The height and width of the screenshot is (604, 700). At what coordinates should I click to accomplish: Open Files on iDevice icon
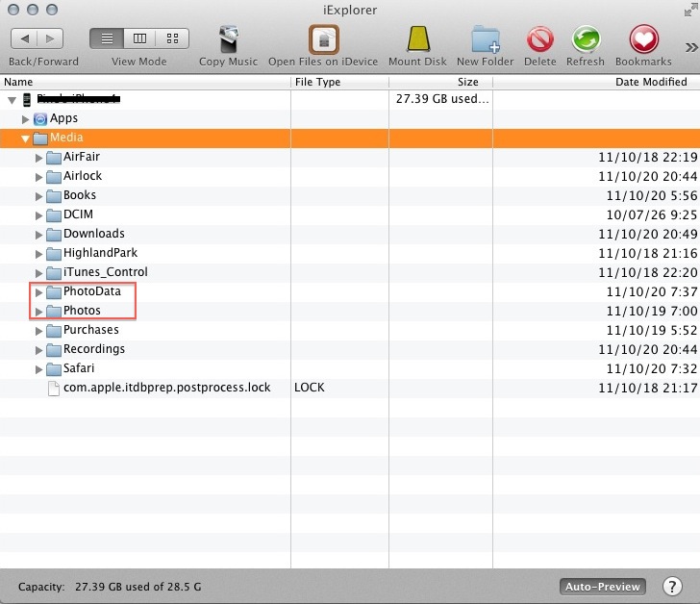click(323, 39)
